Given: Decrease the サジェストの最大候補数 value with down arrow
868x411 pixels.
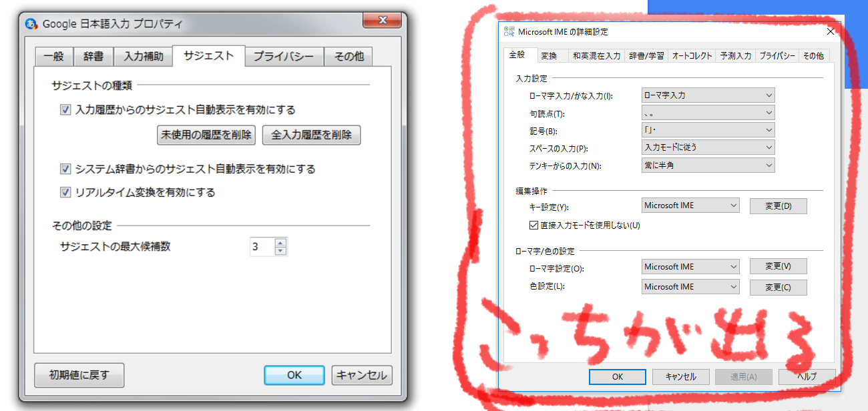Looking at the screenshot, I should 280,251.
